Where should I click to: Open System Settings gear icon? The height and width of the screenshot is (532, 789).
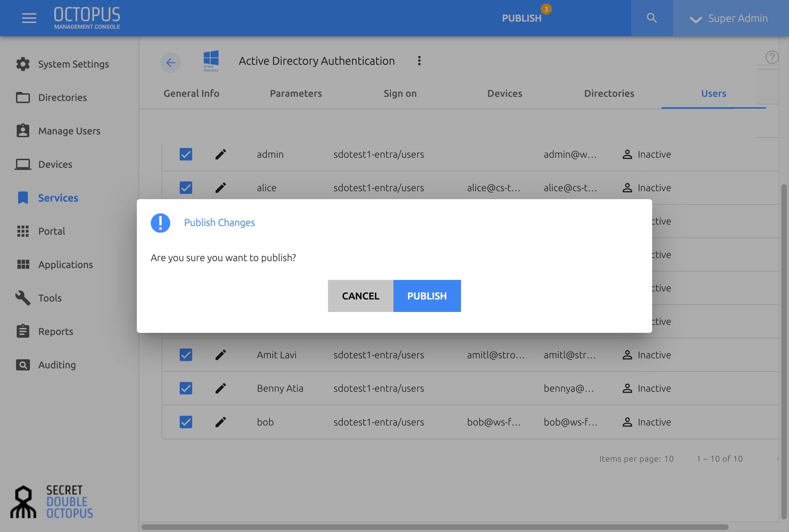pos(23,64)
